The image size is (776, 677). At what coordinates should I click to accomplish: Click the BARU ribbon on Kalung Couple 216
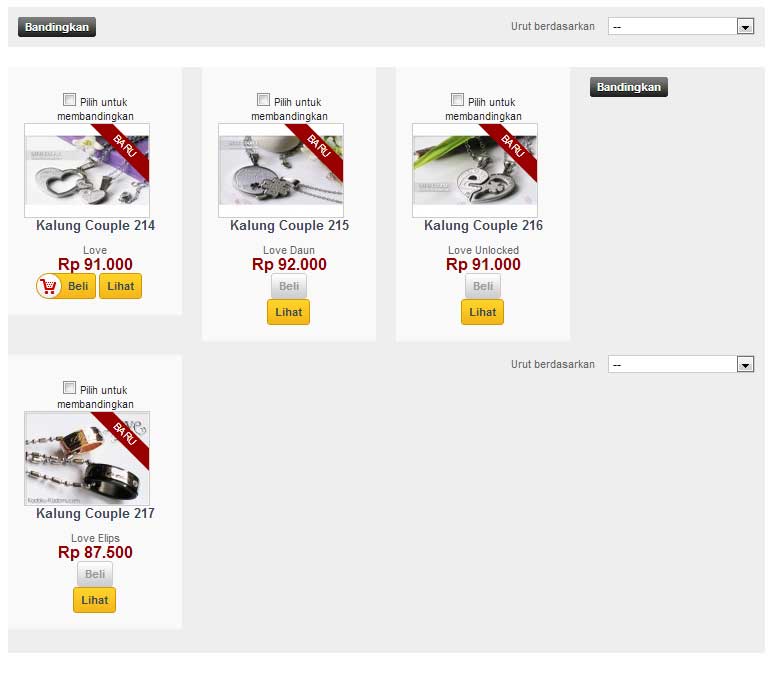(512, 148)
